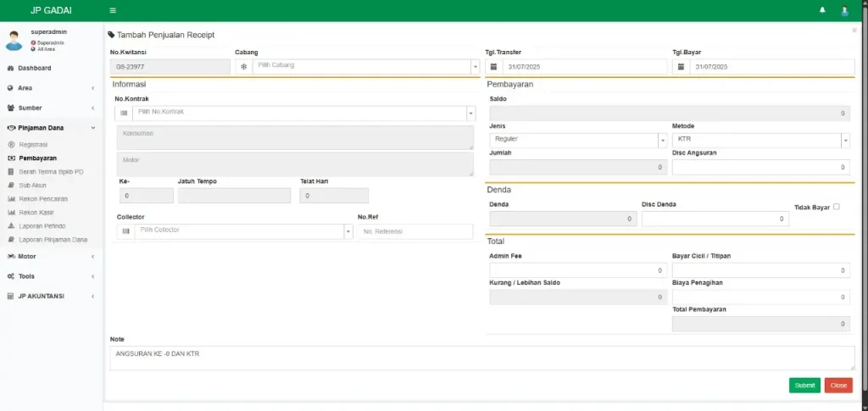This screenshot has width=868, height=411.
Task: Click the Note text area
Action: [482, 358]
